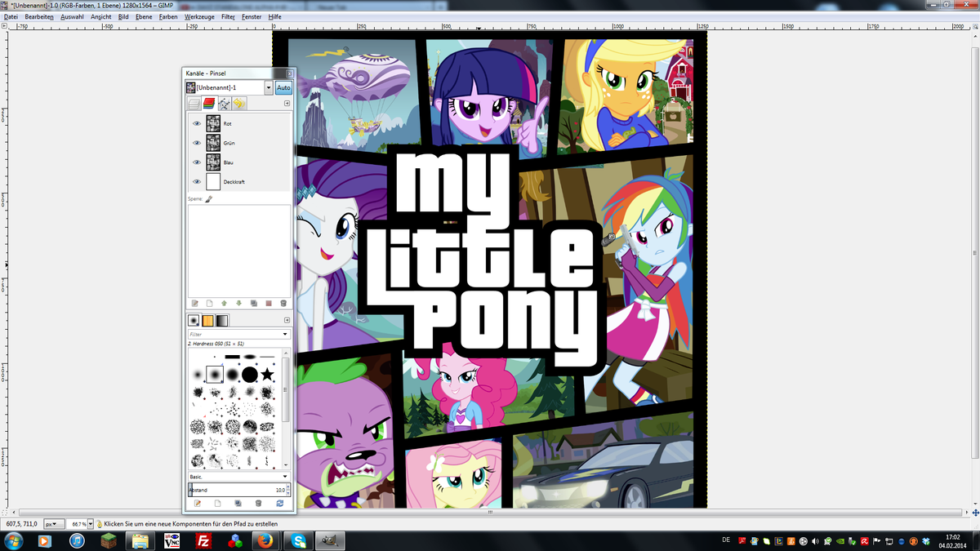Raise the channel with the up arrow
This screenshot has width=980, height=551.
[224, 303]
